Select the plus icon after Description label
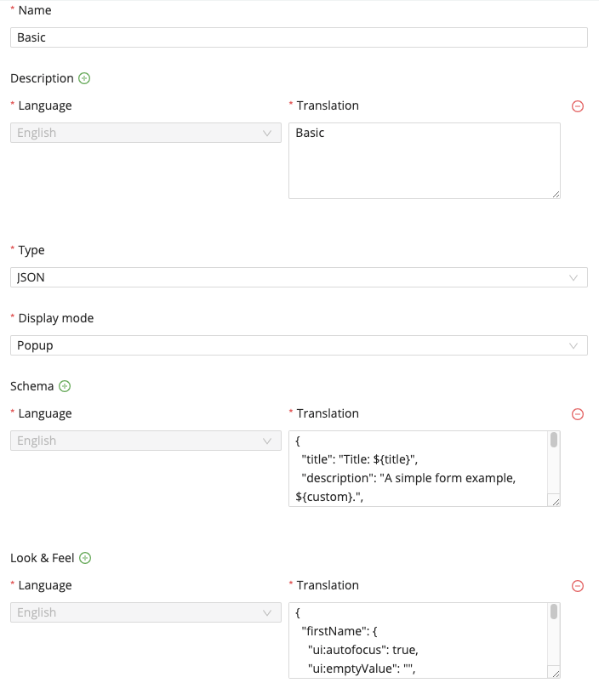This screenshot has height=700, width=599. (83, 77)
